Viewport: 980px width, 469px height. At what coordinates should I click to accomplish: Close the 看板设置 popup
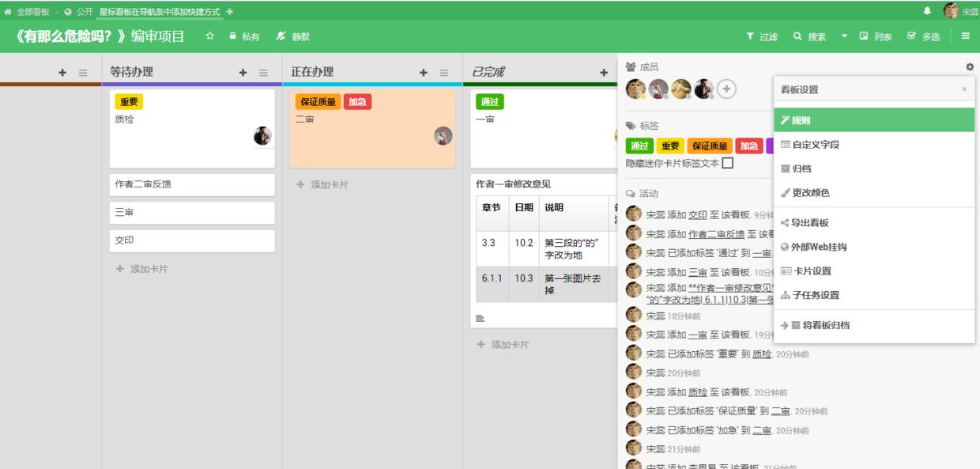pyautogui.click(x=964, y=89)
